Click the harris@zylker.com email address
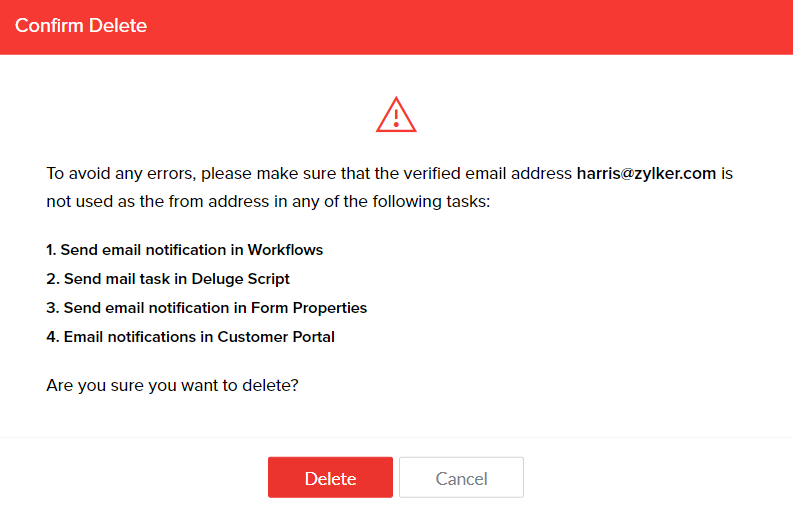 click(x=646, y=173)
